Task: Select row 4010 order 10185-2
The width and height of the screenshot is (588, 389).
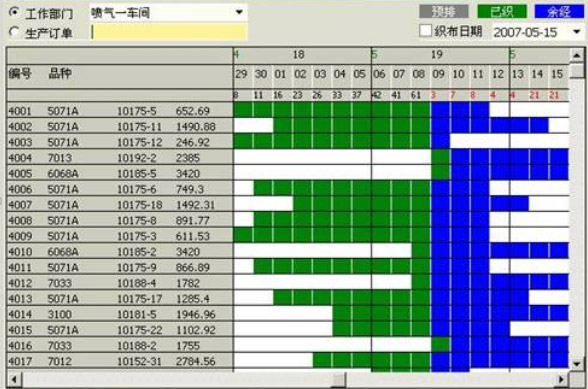Action: click(x=120, y=251)
